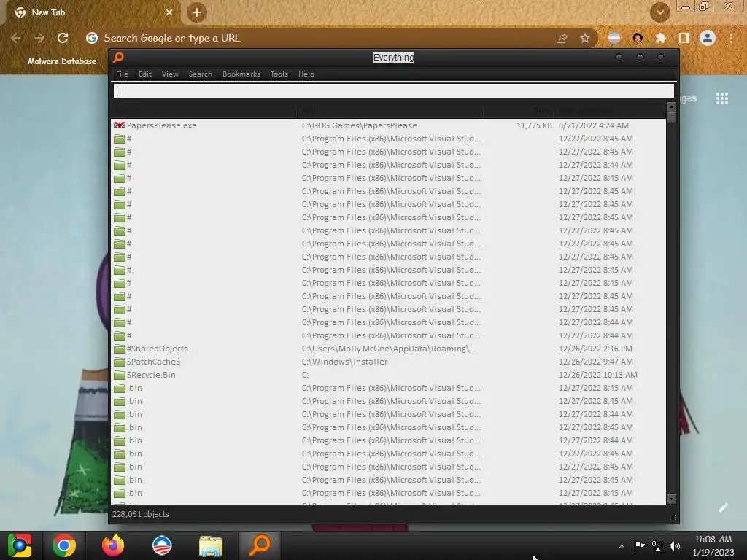The height and width of the screenshot is (560, 747).
Task: Open the Chrome three-dot menu
Action: (731, 38)
